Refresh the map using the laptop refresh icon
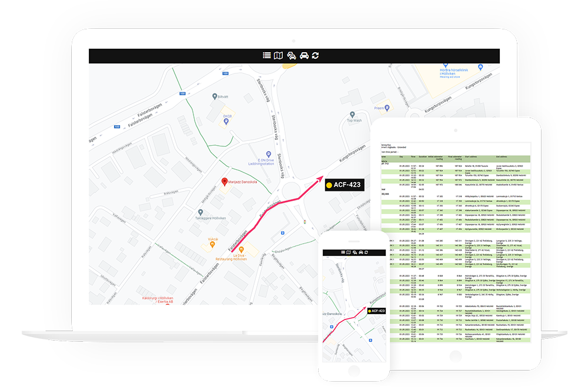 316,55
